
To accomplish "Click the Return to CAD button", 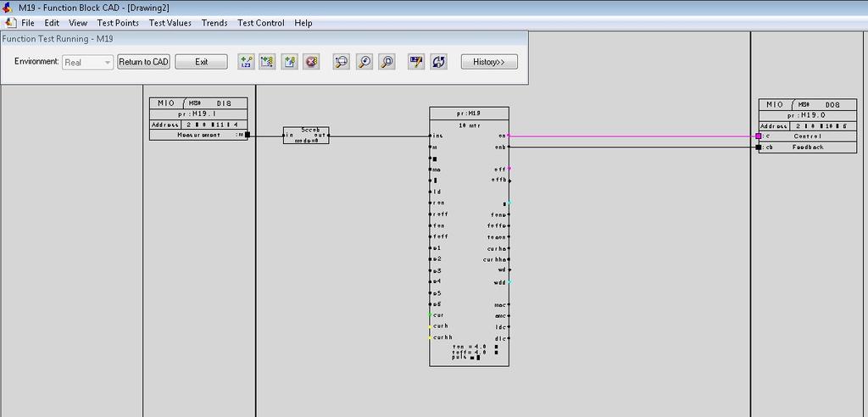I will click(x=144, y=62).
